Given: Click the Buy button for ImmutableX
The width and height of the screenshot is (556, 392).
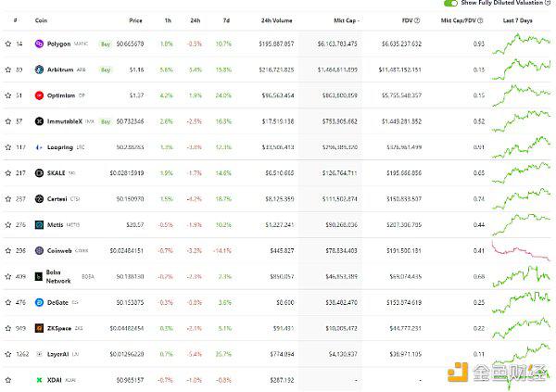Looking at the screenshot, I should (x=106, y=121).
